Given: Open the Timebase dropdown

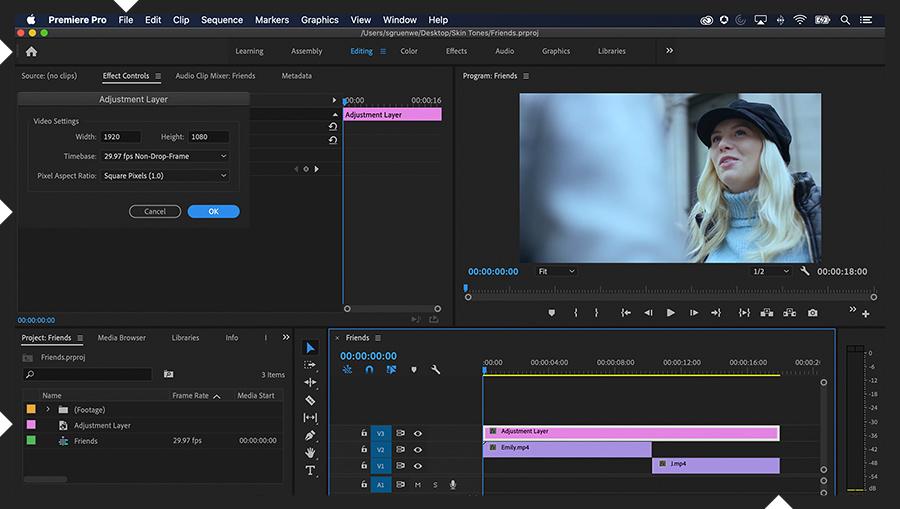Looking at the screenshot, I should [x=165, y=156].
